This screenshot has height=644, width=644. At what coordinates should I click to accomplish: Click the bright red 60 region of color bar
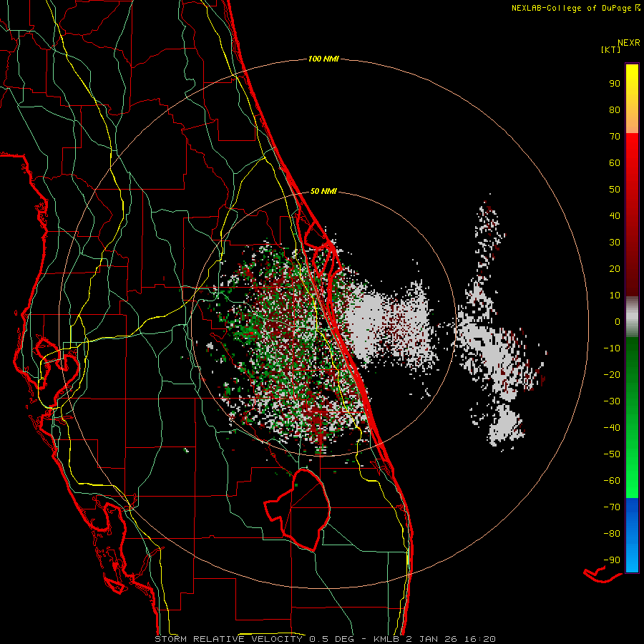tap(632, 163)
